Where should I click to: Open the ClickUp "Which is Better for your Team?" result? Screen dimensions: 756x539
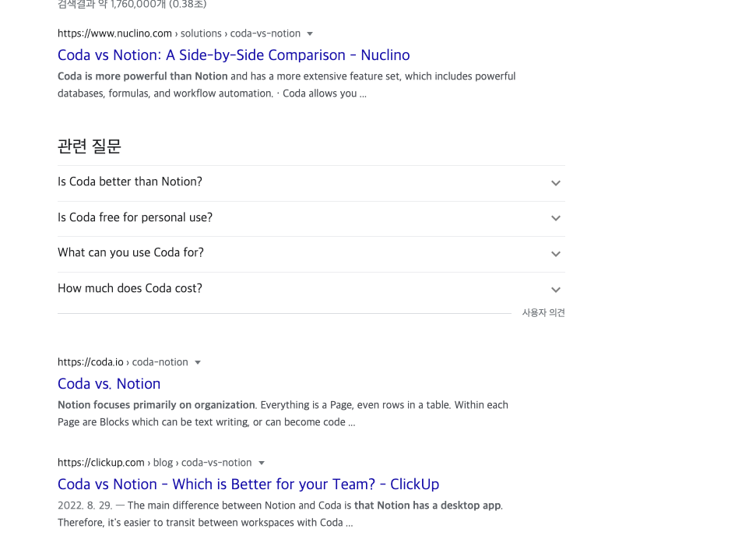[x=248, y=484]
